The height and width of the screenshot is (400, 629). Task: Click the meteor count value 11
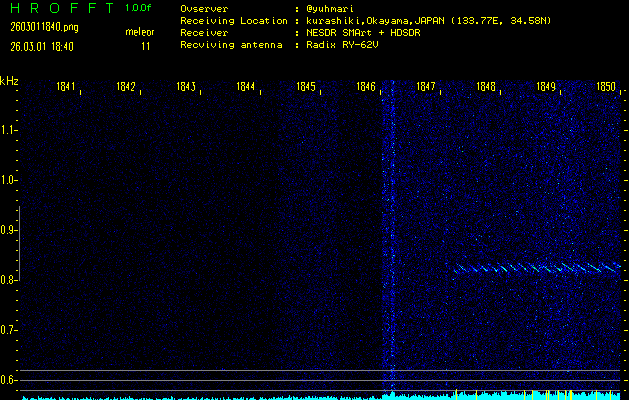click(x=146, y=46)
